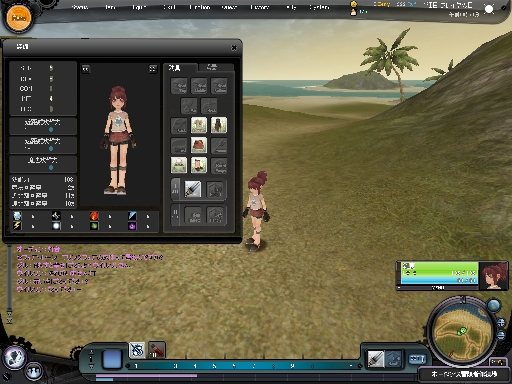The height and width of the screenshot is (384, 512).
Task: Activate the blue rune skill icon above hotbar
Action: [x=137, y=350]
